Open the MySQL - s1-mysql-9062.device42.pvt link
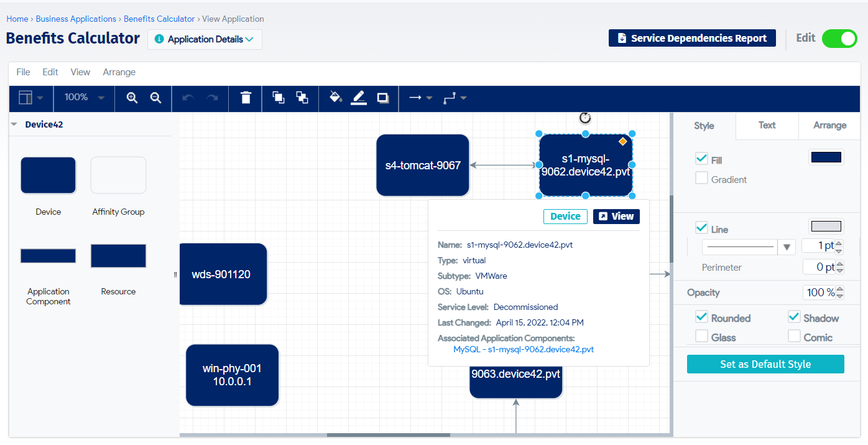This screenshot has height=445, width=868. tap(523, 350)
